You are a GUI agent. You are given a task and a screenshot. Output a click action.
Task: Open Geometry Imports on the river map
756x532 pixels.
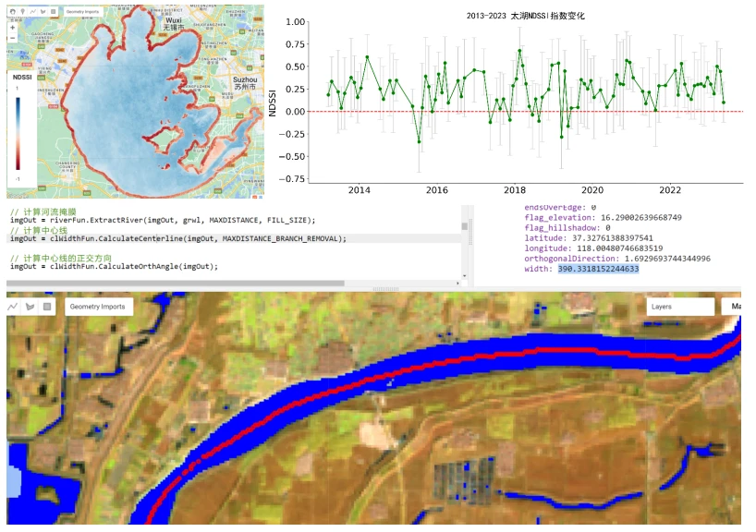[98, 307]
